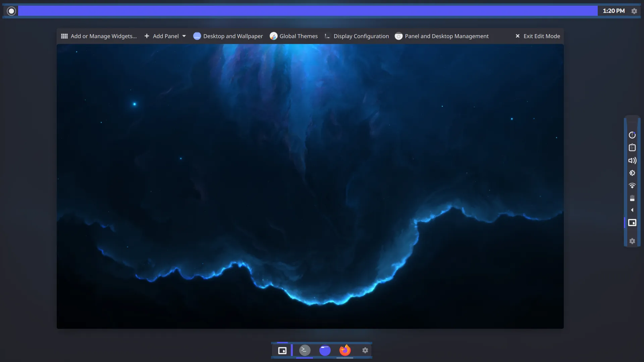Click the notifications icon in side tray
644x362 pixels.
(632, 135)
